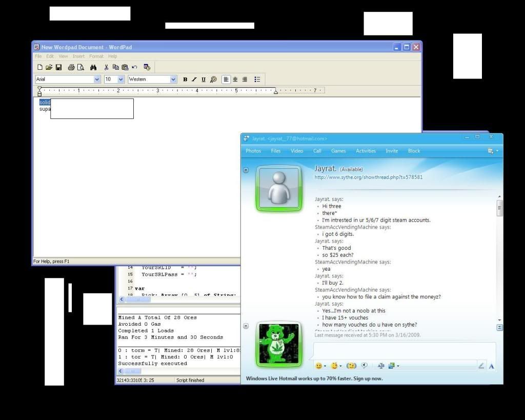Create a new document in WordPad toolbar
The height and width of the screenshot is (420, 525).
pos(40,67)
